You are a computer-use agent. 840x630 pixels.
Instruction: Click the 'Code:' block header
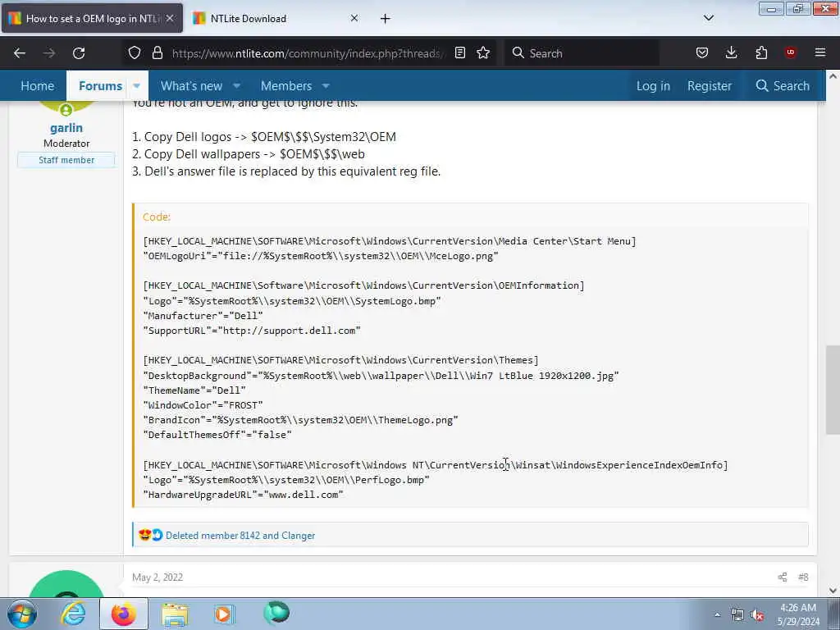pos(157,217)
